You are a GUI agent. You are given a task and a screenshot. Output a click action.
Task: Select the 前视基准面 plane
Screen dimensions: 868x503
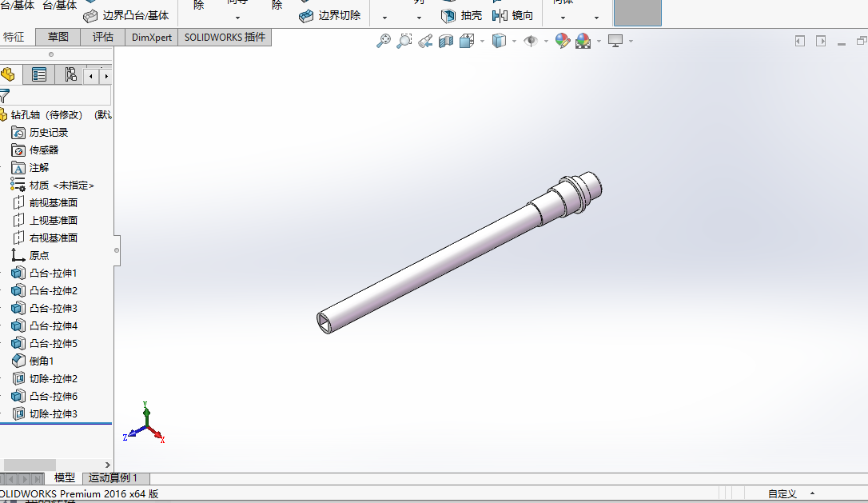(x=45, y=203)
